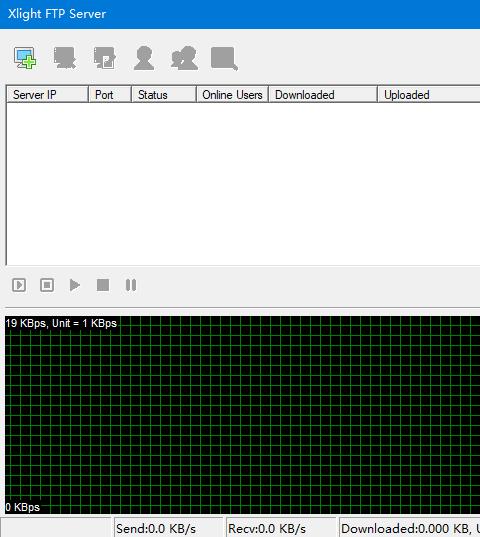
Task: Click the Recv:0.0 KB/s status entry
Action: pos(281,528)
